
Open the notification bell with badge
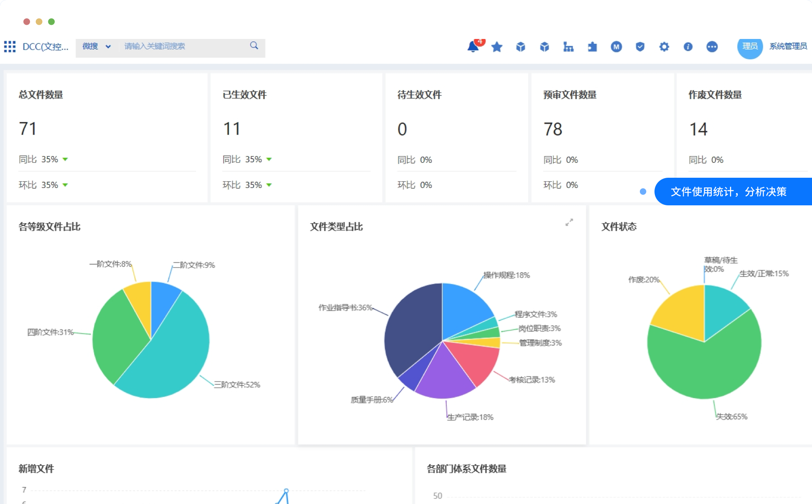click(473, 47)
